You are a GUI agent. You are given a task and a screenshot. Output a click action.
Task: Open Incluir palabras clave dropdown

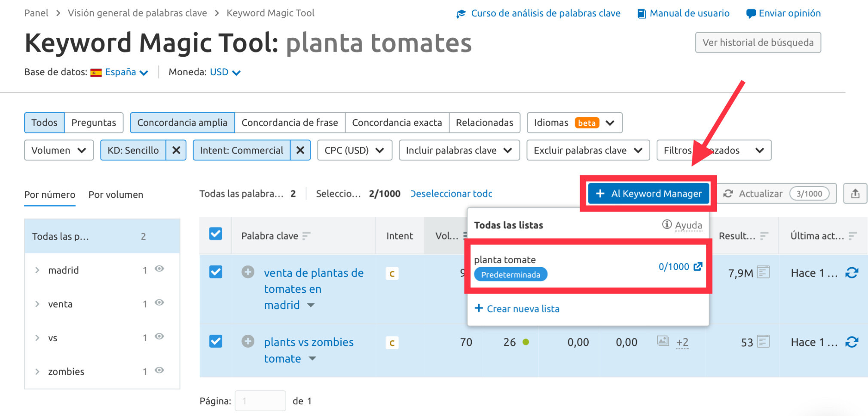[x=459, y=150]
